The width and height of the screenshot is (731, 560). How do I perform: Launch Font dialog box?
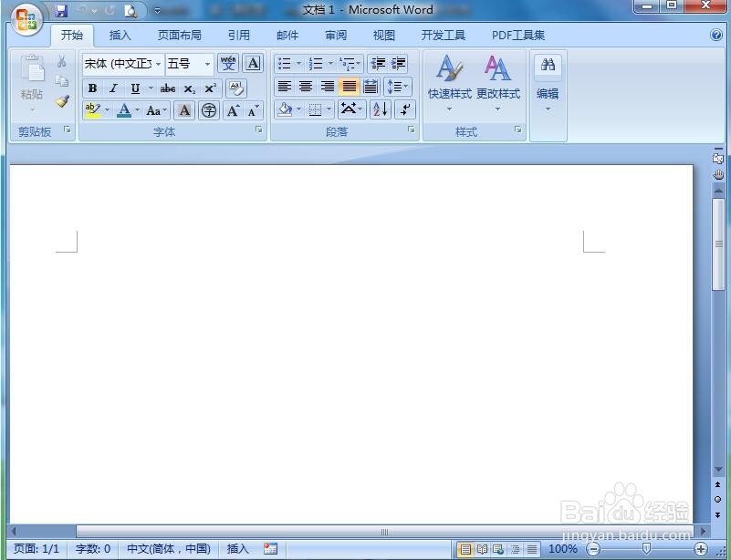[x=259, y=130]
